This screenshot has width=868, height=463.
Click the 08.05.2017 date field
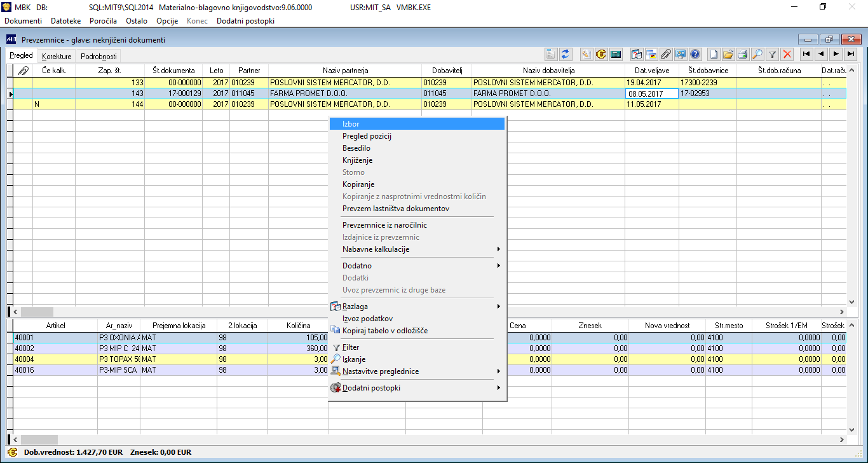pos(652,93)
